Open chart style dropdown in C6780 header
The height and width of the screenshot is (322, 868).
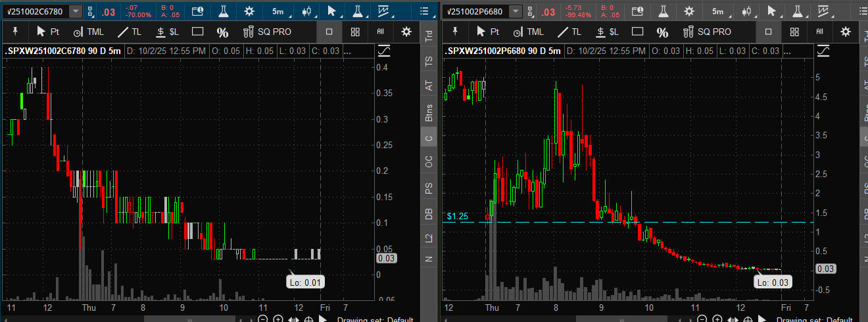pos(384,11)
